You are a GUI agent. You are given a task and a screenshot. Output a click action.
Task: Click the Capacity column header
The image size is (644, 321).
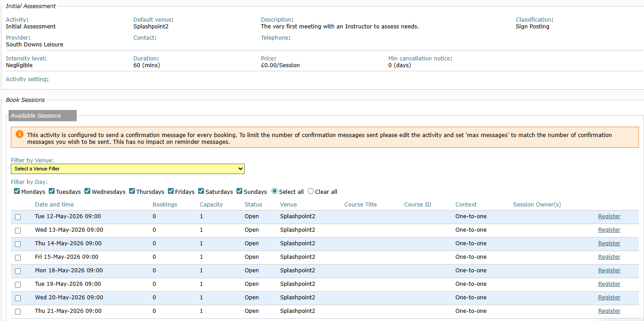211,205
